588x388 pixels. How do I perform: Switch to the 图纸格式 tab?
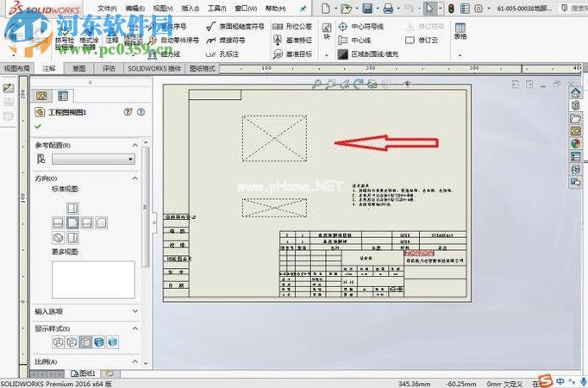click(202, 69)
